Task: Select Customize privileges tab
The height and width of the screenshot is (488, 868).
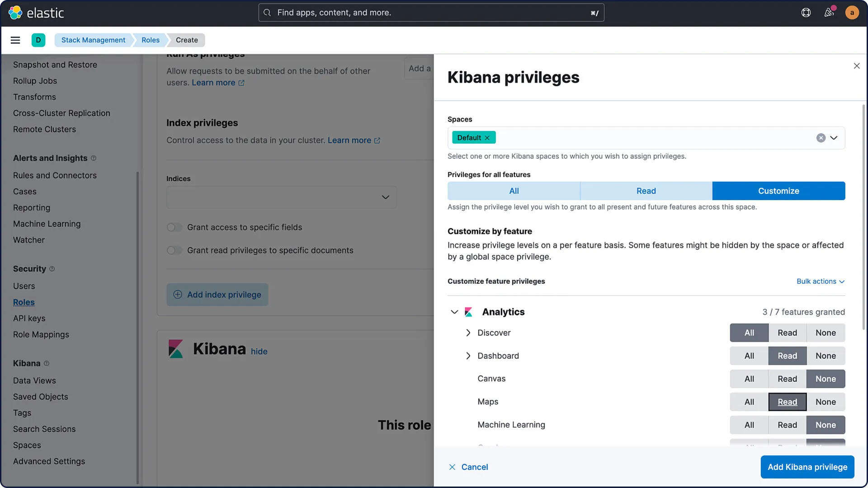Action: [x=778, y=191]
